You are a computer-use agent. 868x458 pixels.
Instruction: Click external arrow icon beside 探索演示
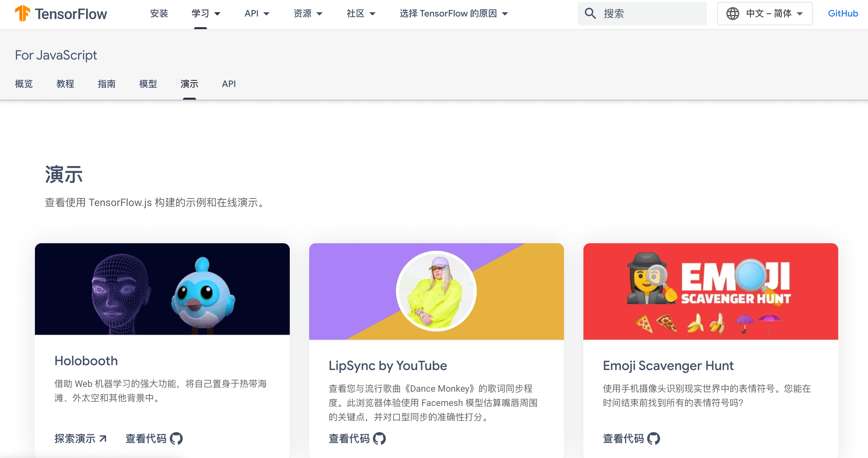point(103,439)
